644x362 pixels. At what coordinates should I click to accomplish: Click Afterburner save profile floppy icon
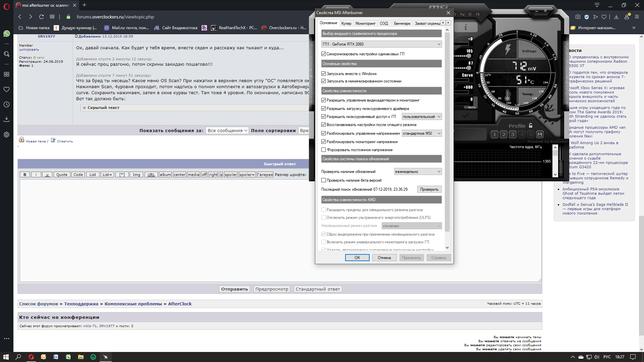540,134
